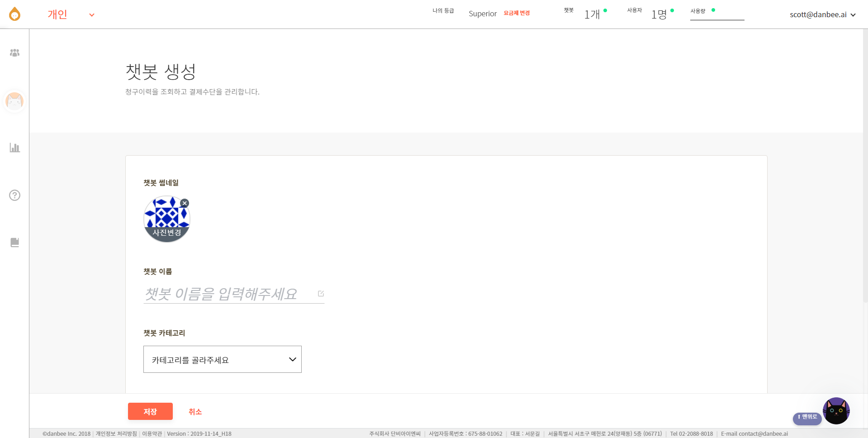Click 사진변경 to change thumbnail photo
The image size is (868, 438).
coord(167,233)
